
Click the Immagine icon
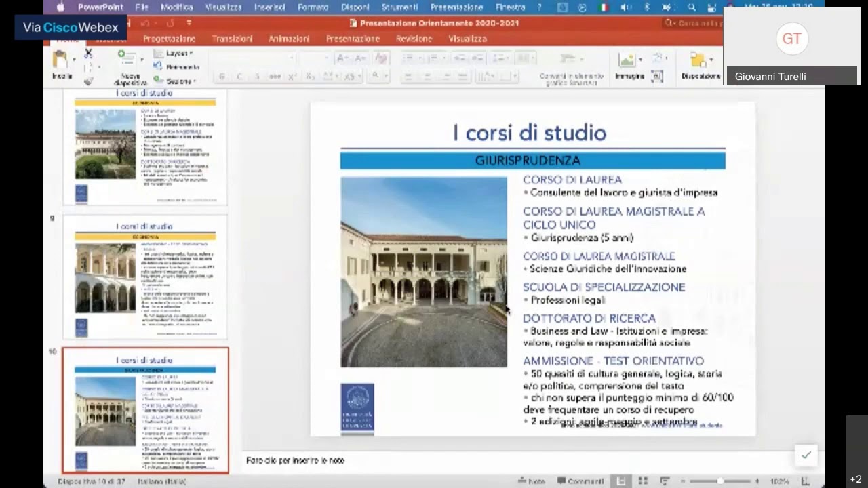coord(627,60)
